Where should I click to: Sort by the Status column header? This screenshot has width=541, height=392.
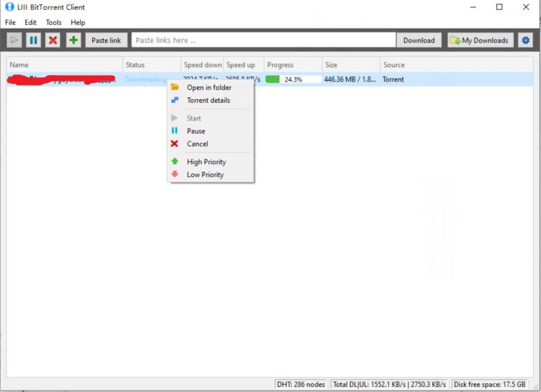(x=152, y=65)
